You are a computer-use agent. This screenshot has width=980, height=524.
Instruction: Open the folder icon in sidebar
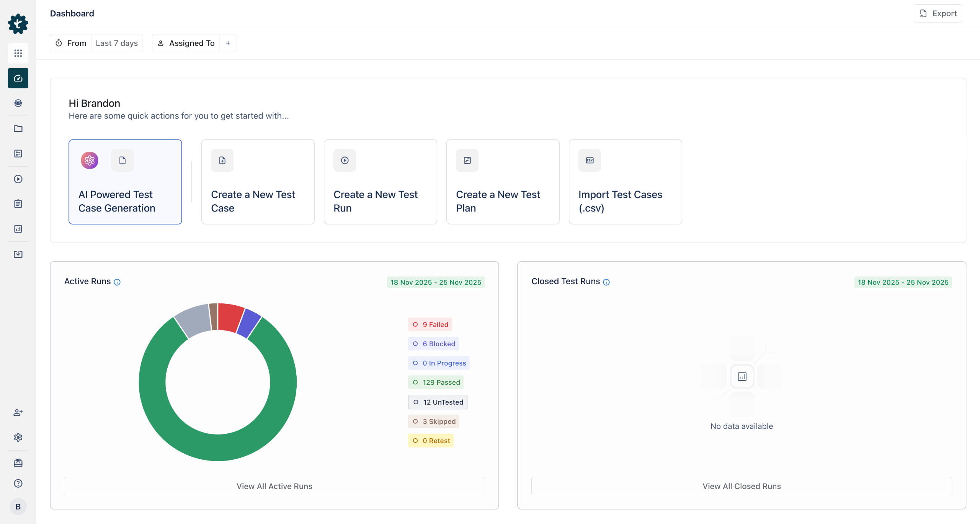pyautogui.click(x=18, y=129)
